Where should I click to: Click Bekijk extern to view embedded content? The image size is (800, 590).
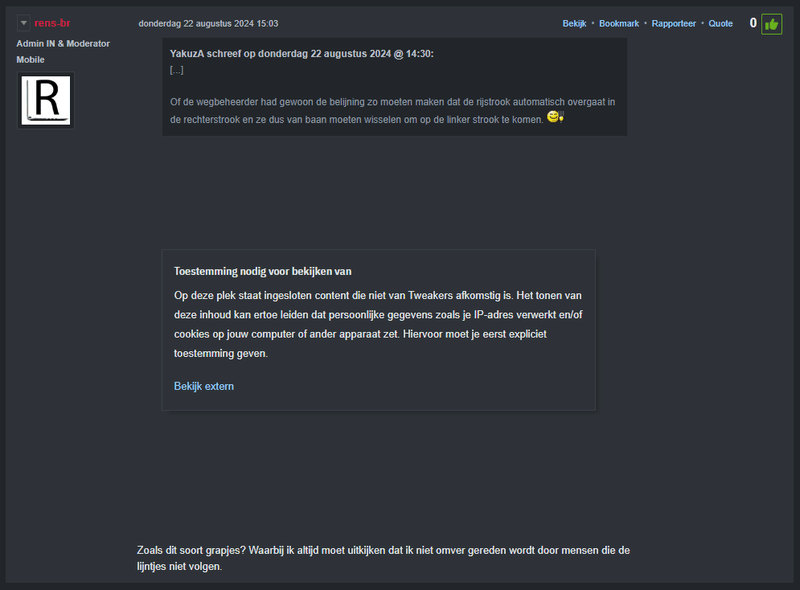pyautogui.click(x=204, y=386)
